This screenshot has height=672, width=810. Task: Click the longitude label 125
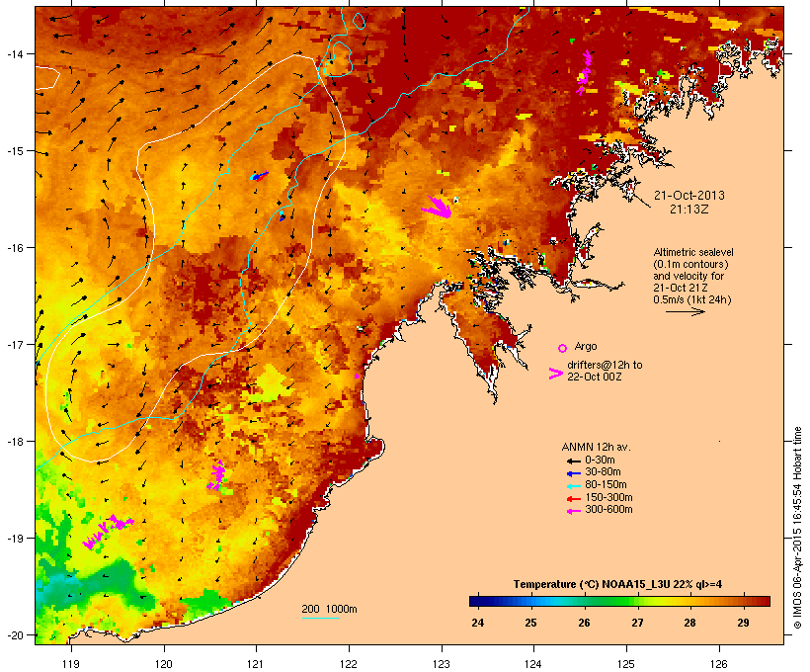click(x=626, y=664)
